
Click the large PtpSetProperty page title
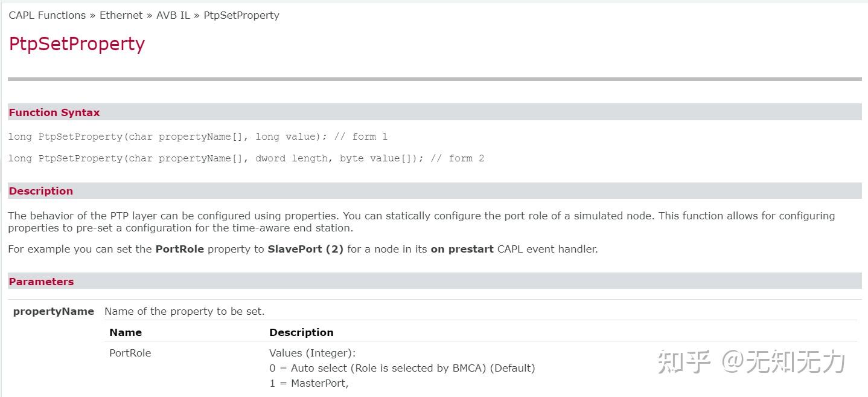tap(77, 44)
